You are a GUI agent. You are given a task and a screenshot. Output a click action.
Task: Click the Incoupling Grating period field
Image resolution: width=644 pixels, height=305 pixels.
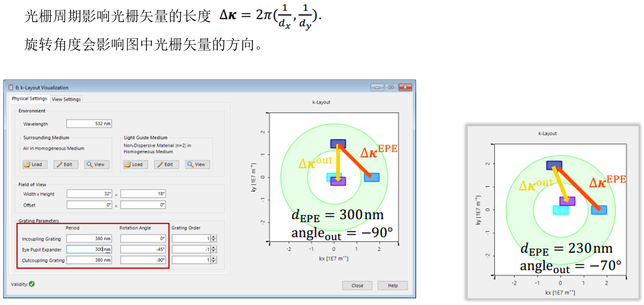[89, 238]
